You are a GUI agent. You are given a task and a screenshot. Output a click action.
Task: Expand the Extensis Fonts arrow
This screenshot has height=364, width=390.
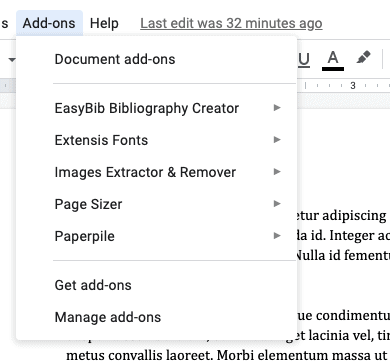click(277, 140)
